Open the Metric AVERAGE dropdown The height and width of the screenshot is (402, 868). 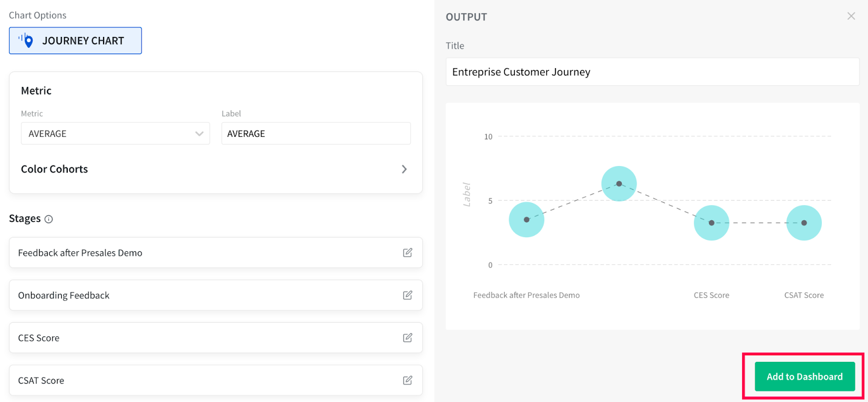pyautogui.click(x=115, y=133)
